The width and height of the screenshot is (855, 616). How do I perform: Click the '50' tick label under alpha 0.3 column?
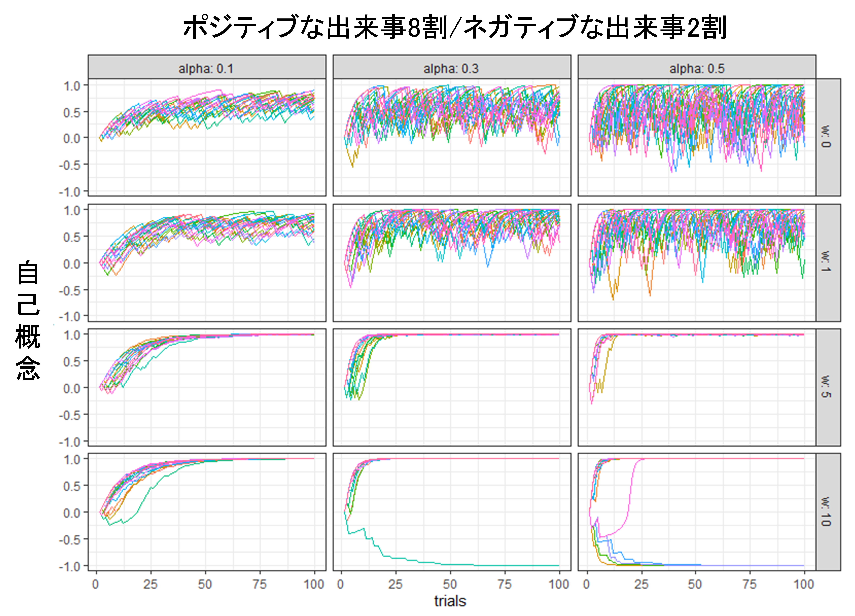[450, 584]
